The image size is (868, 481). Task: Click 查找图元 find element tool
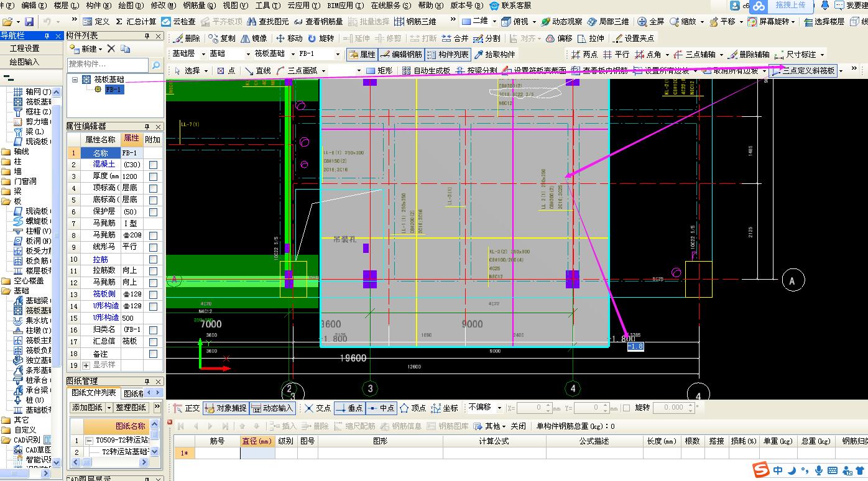[268, 21]
